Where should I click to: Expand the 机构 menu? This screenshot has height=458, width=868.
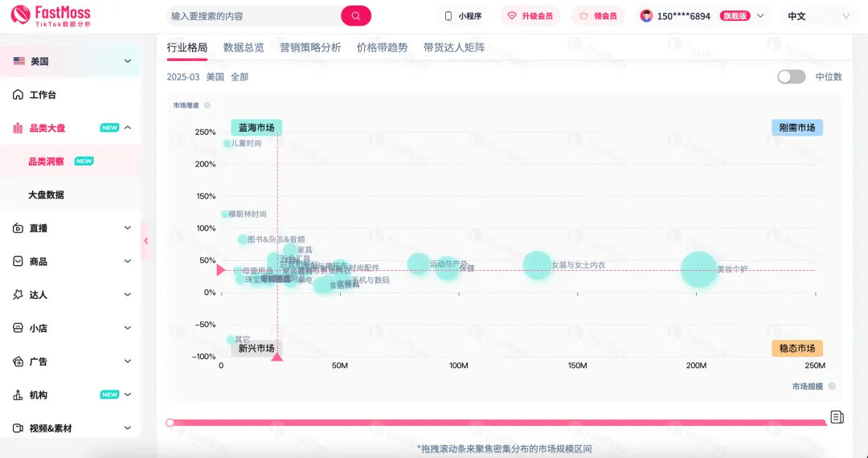128,395
